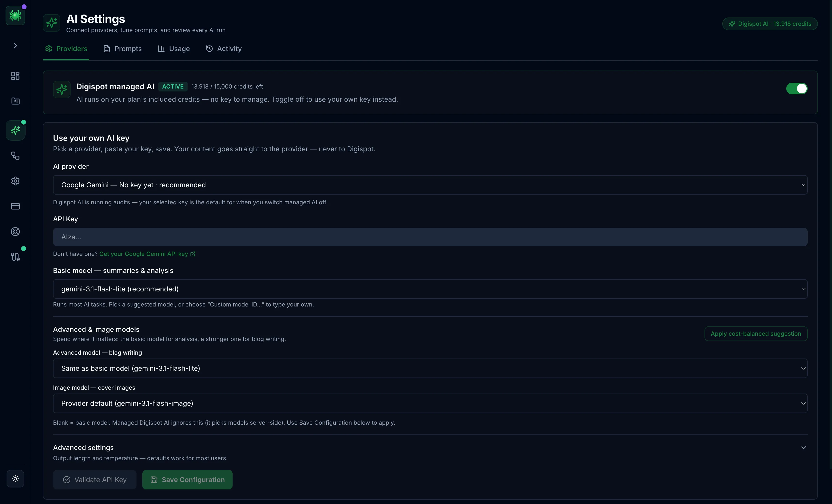Click the Save Configuration button
The height and width of the screenshot is (504, 832).
tap(187, 480)
